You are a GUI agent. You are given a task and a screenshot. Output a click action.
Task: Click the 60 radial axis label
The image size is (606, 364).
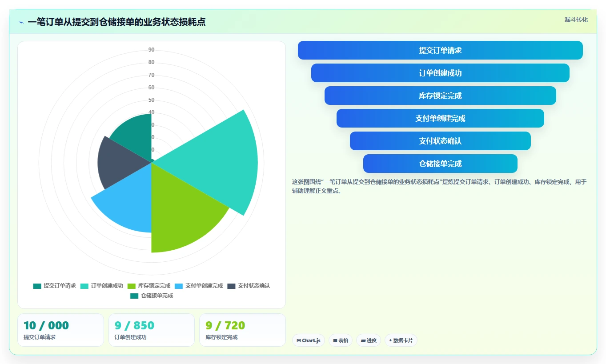pyautogui.click(x=152, y=88)
